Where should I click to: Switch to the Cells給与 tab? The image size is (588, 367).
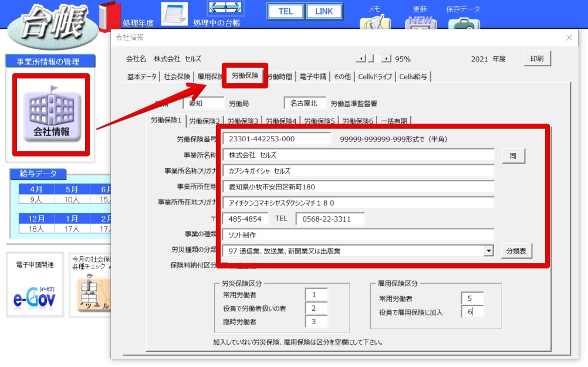[413, 77]
